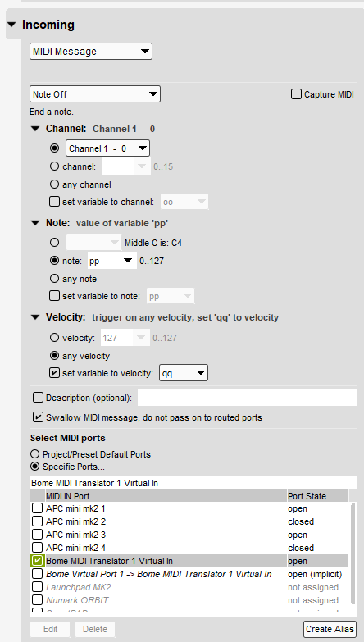Uncheck Swallow MIDI message option
Viewport: 364px width, 642px height.
38,417
